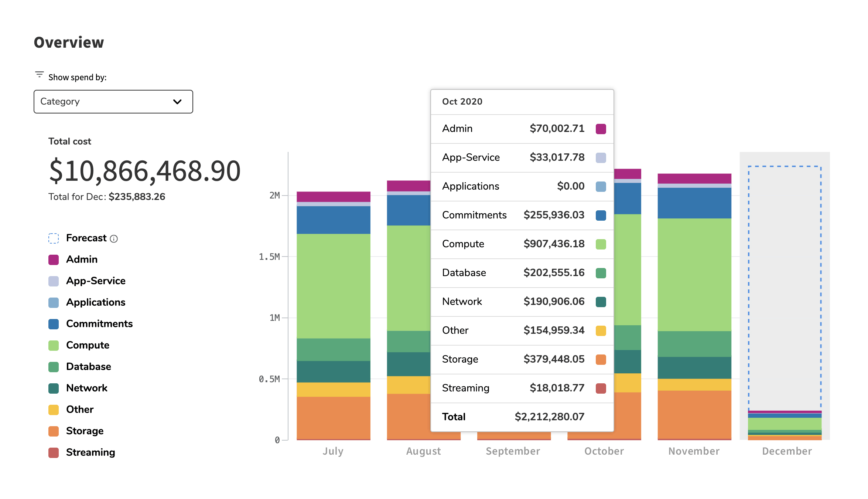
Task: Click the Database legend swatch
Action: [x=54, y=367]
